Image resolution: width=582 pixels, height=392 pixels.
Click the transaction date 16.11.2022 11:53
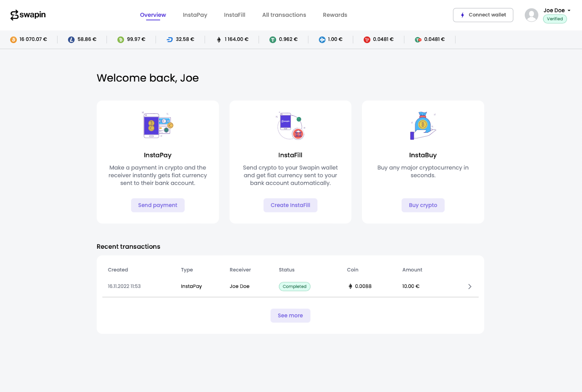click(124, 286)
